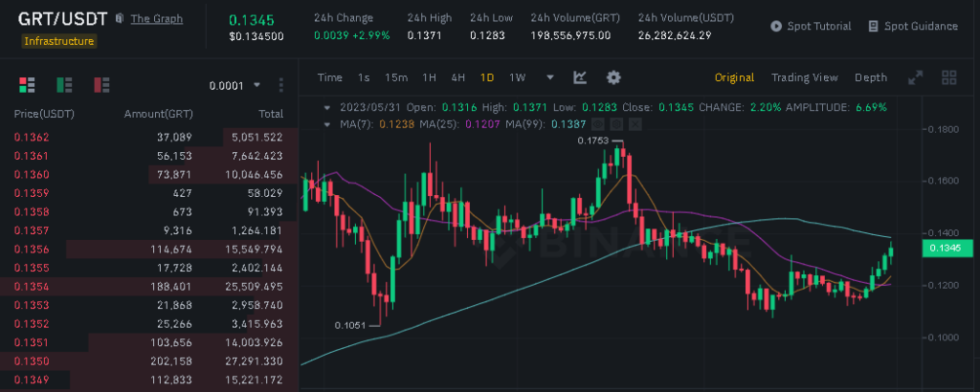Image resolution: width=980 pixels, height=392 pixels.
Task: Show only sell orders in order book
Action: point(101,85)
